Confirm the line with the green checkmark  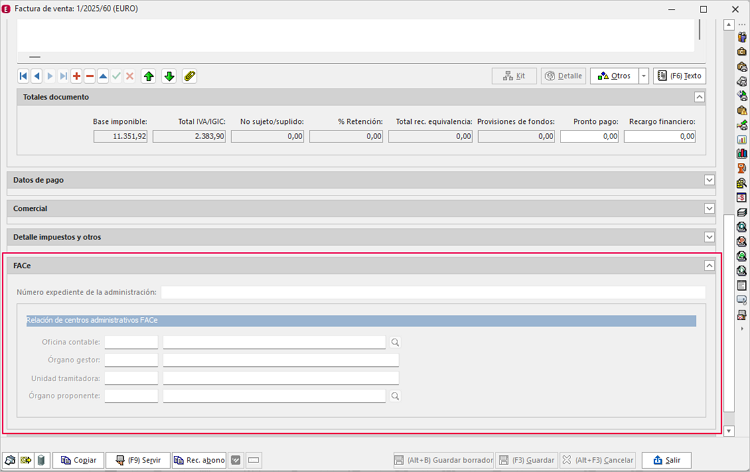pyautogui.click(x=116, y=76)
